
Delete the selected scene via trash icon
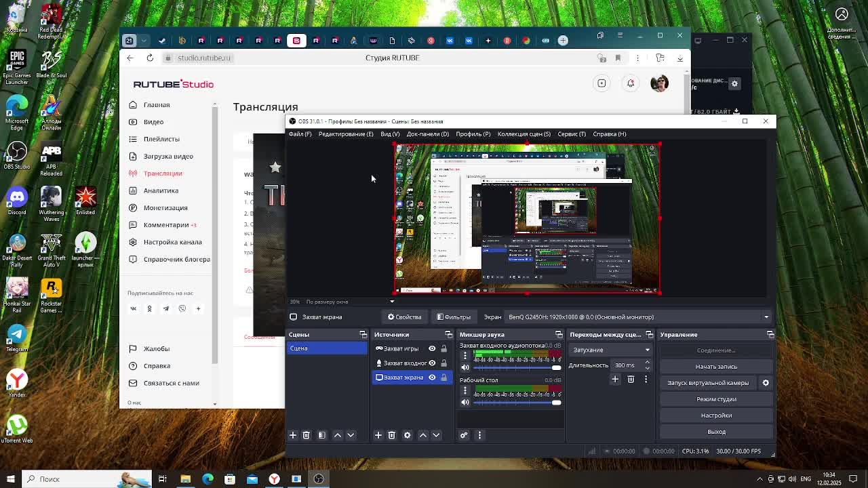(307, 435)
